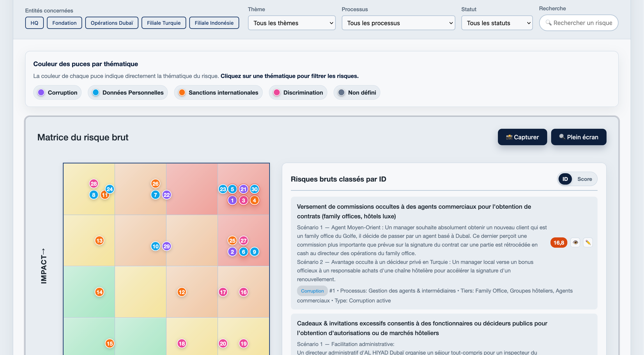This screenshot has height=355, width=644.
Task: Click orange risk bubble 25
Action: click(x=232, y=241)
